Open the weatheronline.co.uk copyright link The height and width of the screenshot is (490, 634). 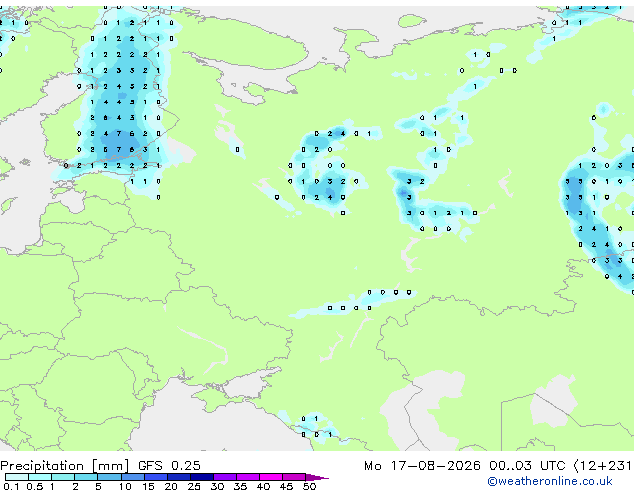click(x=550, y=481)
